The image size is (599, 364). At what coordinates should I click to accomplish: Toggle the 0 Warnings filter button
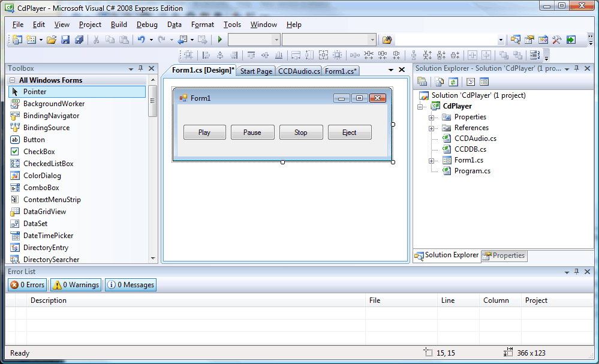(76, 285)
